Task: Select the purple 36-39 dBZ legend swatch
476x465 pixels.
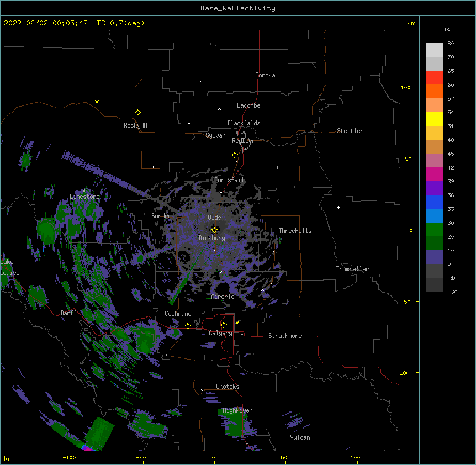Action: pyautogui.click(x=434, y=188)
